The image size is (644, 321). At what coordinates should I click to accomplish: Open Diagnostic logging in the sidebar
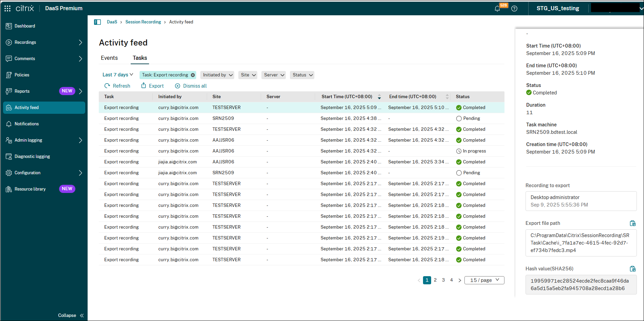point(32,157)
